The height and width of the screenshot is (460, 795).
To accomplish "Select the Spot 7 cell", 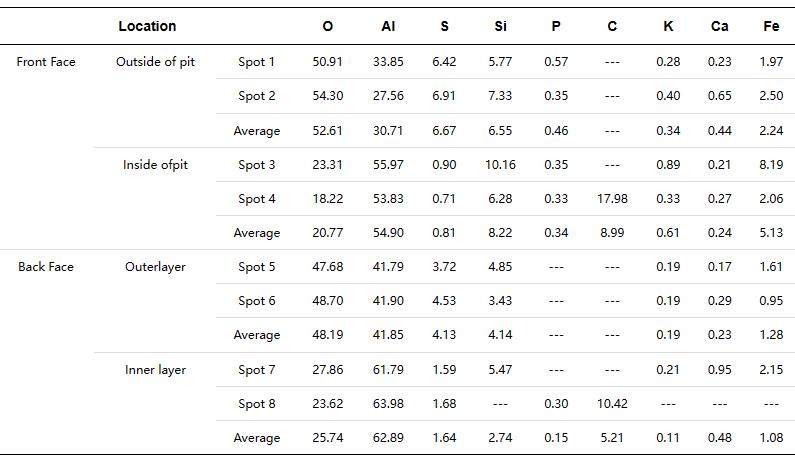I will pos(257,370).
